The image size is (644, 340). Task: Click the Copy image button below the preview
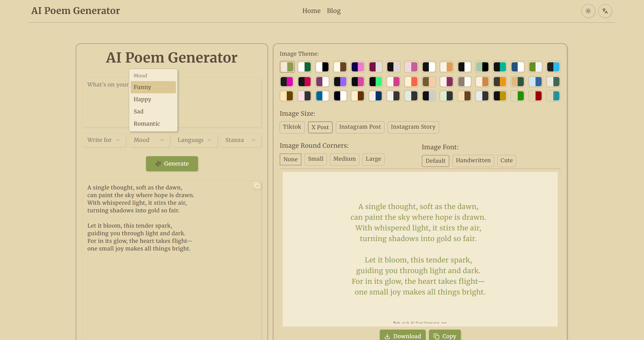pyautogui.click(x=445, y=336)
